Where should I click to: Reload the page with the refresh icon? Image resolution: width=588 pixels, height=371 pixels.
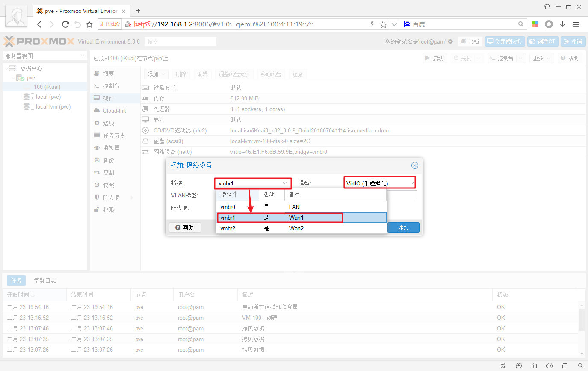point(65,24)
